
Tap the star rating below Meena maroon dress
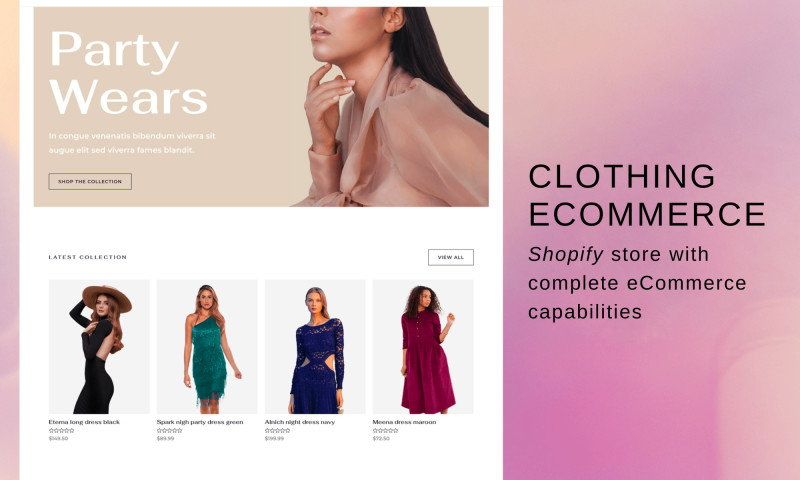[385, 431]
